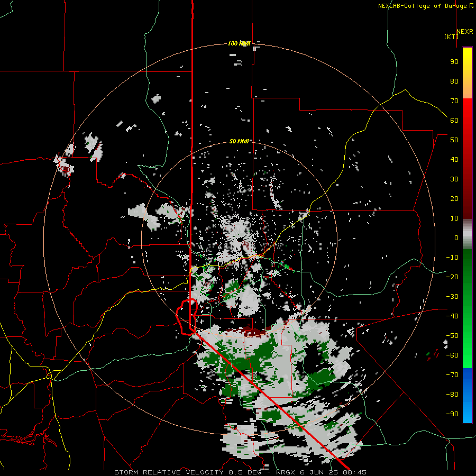Click the 40 label on the velocity scale
The height and width of the screenshot is (476, 476).
[x=454, y=159]
